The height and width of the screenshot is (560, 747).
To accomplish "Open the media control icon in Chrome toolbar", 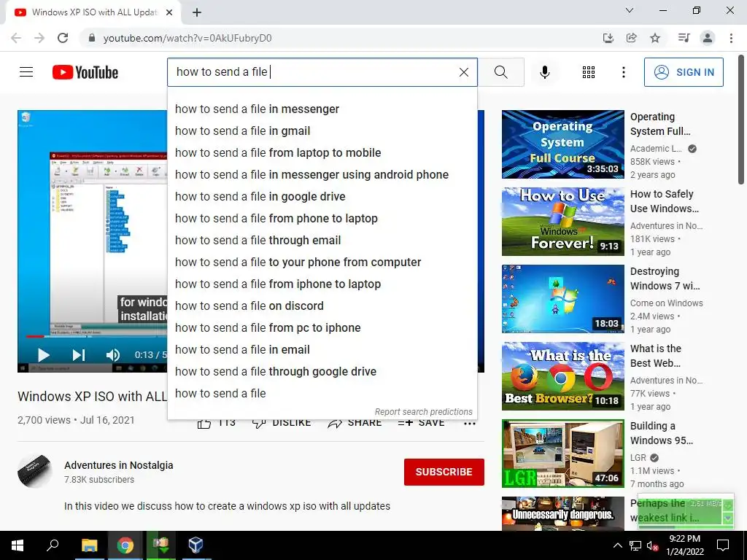I will (x=684, y=38).
